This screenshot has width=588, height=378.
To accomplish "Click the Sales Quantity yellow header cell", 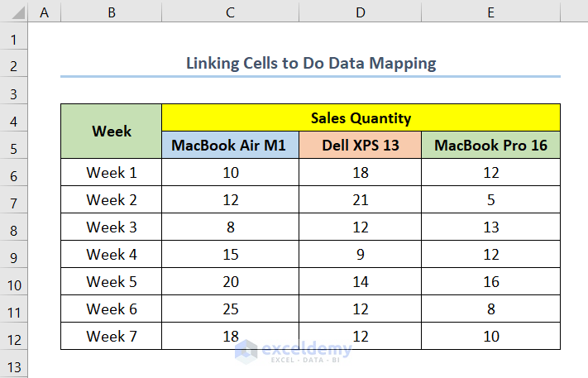I will [x=361, y=118].
